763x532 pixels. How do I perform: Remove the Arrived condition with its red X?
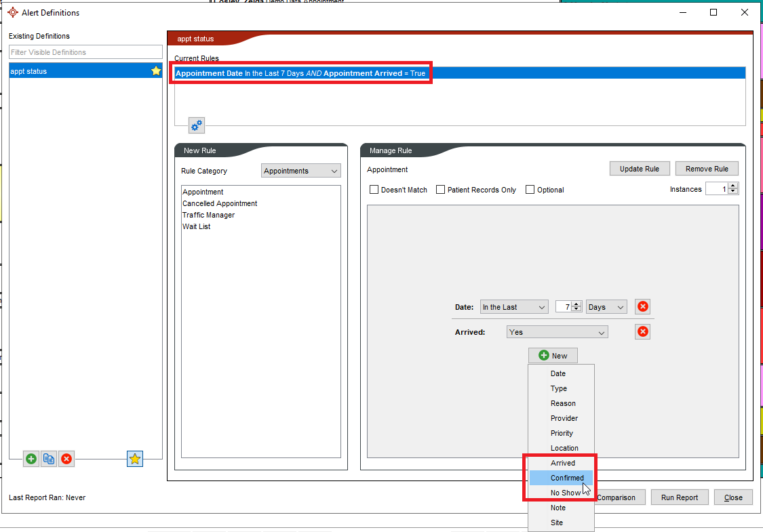pyautogui.click(x=642, y=332)
